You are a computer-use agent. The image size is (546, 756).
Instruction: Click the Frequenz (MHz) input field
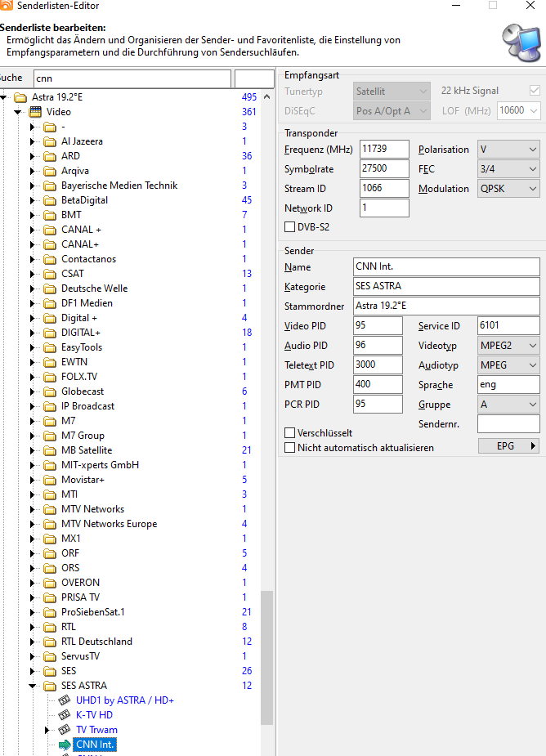(384, 150)
